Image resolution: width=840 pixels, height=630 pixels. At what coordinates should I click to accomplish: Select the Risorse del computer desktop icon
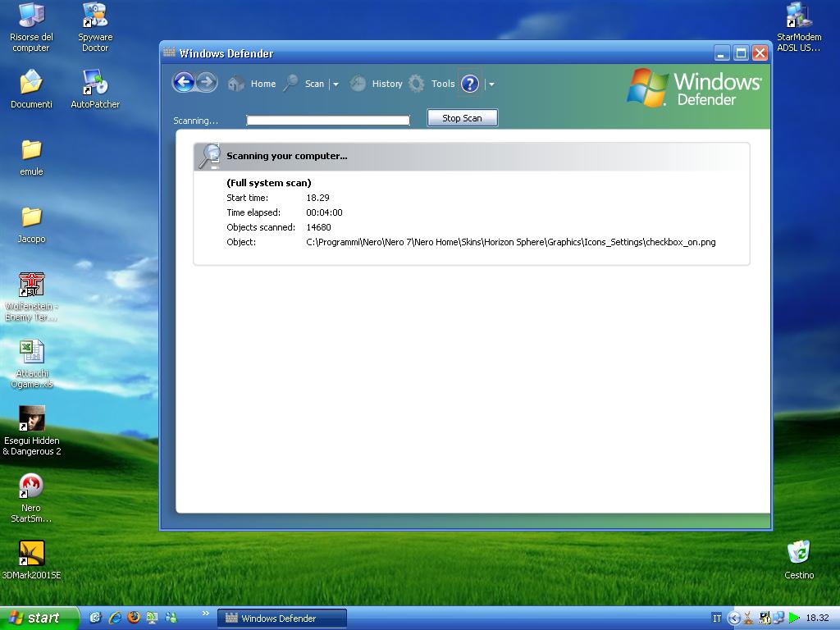click(x=32, y=27)
